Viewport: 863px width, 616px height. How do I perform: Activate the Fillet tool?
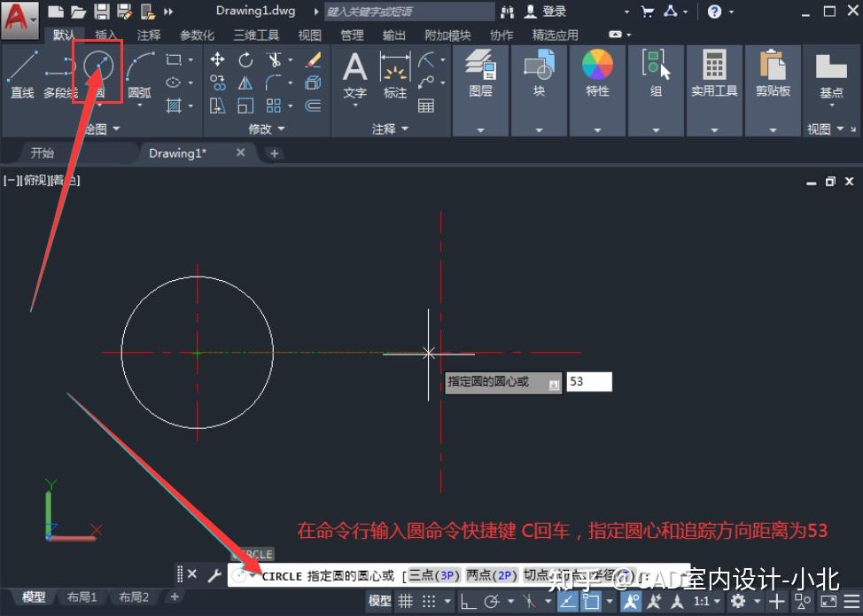point(274,82)
